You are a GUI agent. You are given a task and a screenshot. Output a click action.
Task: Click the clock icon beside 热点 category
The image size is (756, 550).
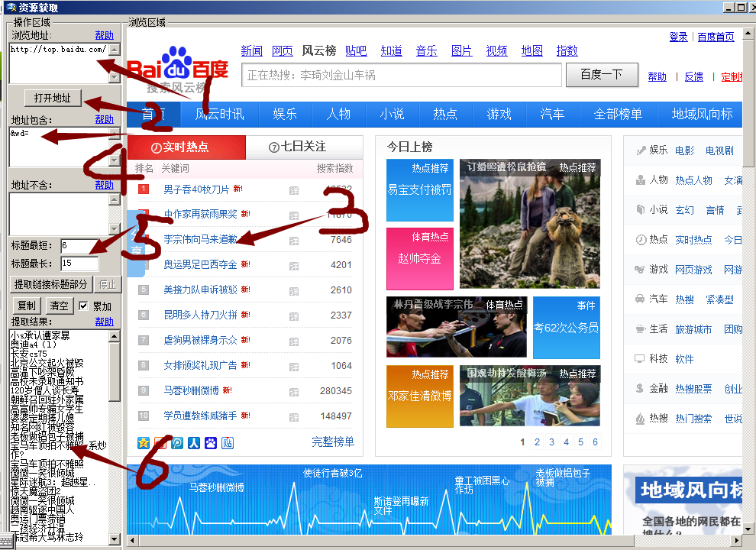tap(641, 240)
